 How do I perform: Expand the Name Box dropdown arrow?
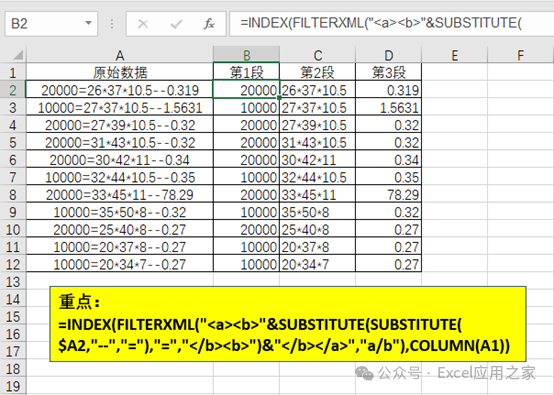88,23
